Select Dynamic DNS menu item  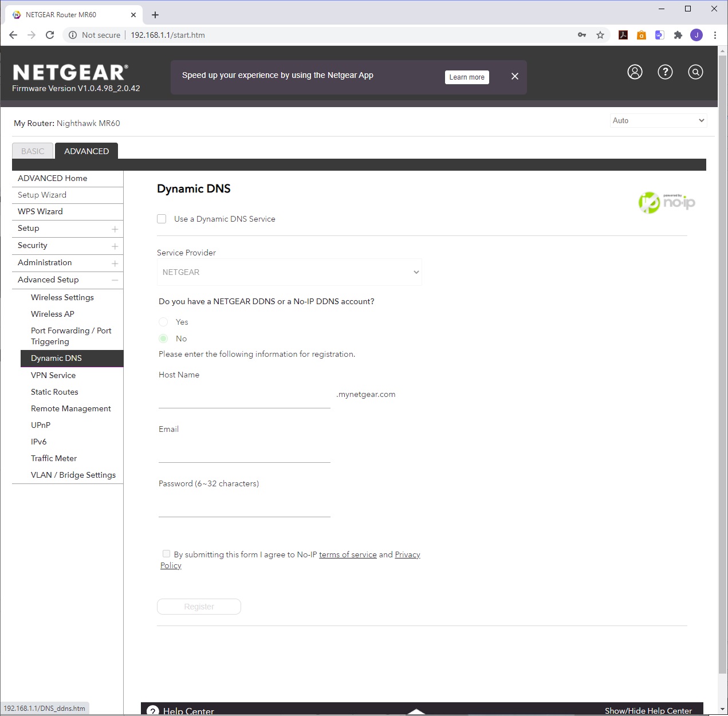tap(72, 358)
